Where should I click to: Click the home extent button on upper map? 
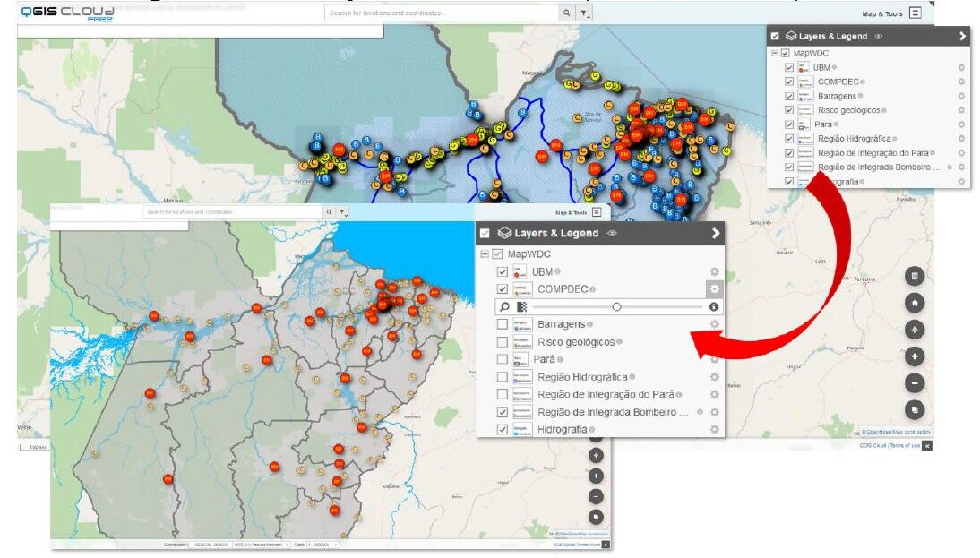915,303
